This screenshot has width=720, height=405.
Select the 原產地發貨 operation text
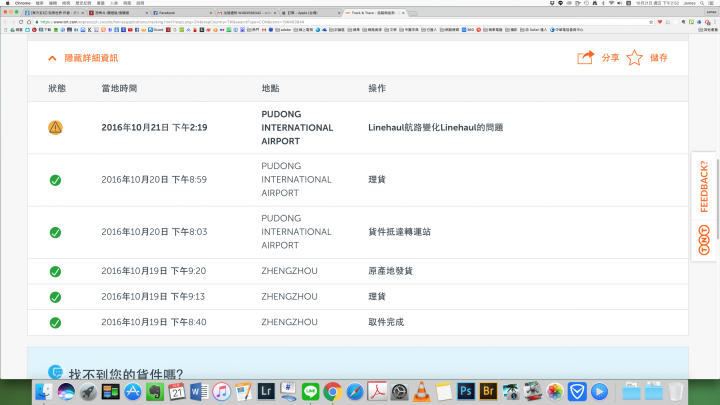(390, 271)
